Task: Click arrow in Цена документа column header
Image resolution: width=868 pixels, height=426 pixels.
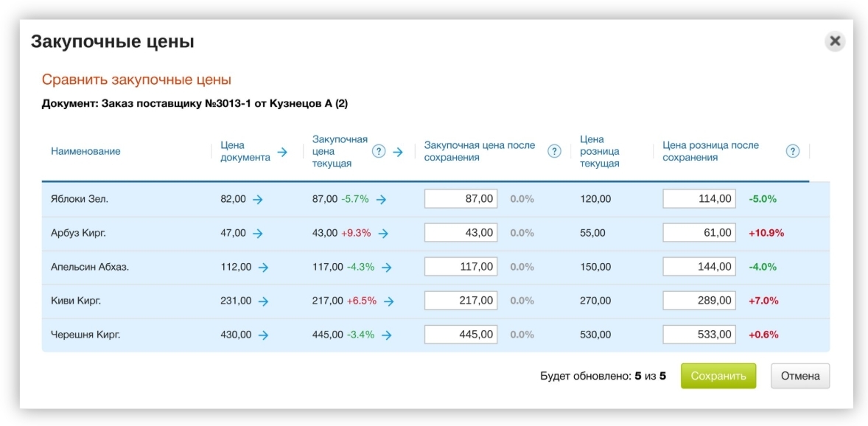Action: (x=282, y=152)
